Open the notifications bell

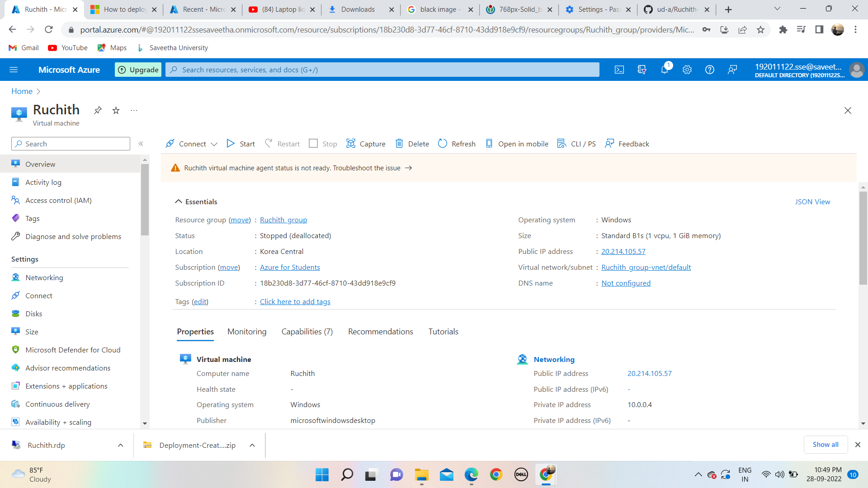point(665,70)
